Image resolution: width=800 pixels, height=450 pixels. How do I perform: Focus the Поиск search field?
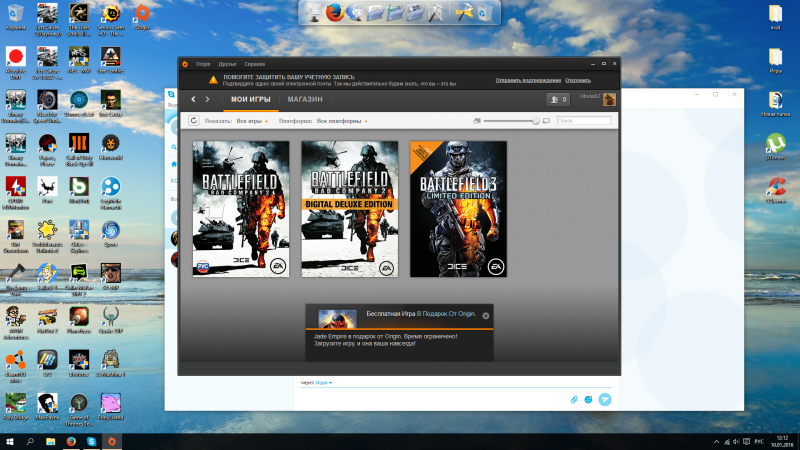[x=584, y=121]
